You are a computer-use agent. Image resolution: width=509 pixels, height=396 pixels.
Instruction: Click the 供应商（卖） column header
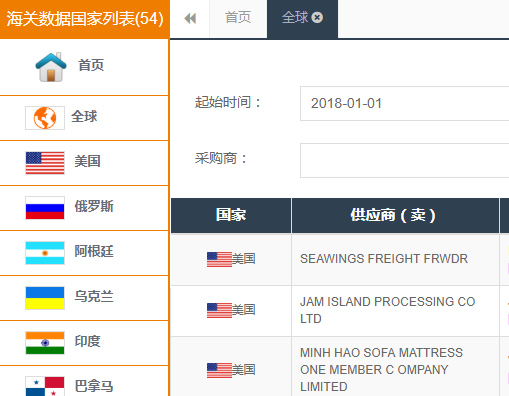click(395, 215)
